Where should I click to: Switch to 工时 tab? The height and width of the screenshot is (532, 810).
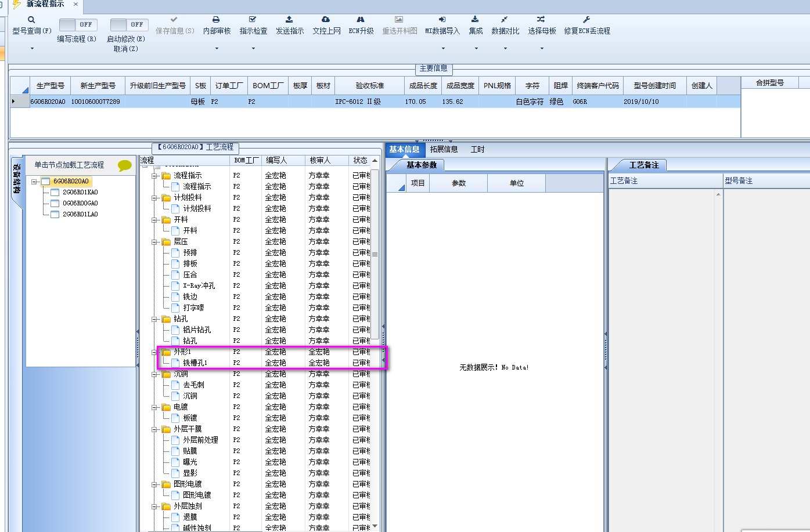[477, 149]
